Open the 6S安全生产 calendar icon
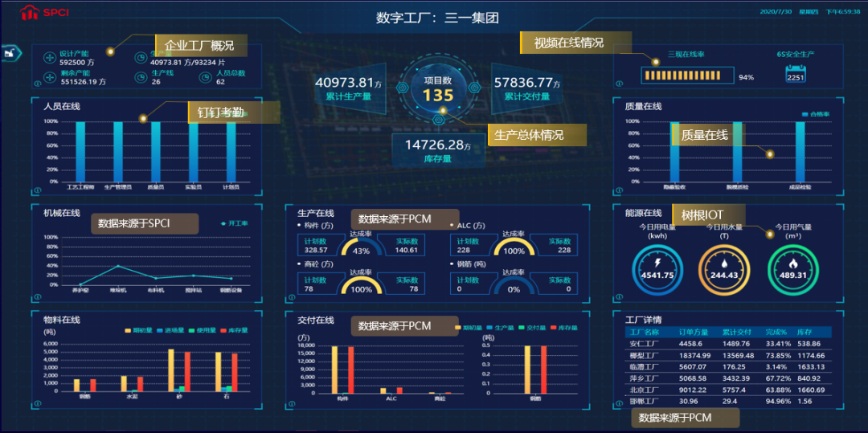The height and width of the screenshot is (433, 868). (x=795, y=74)
